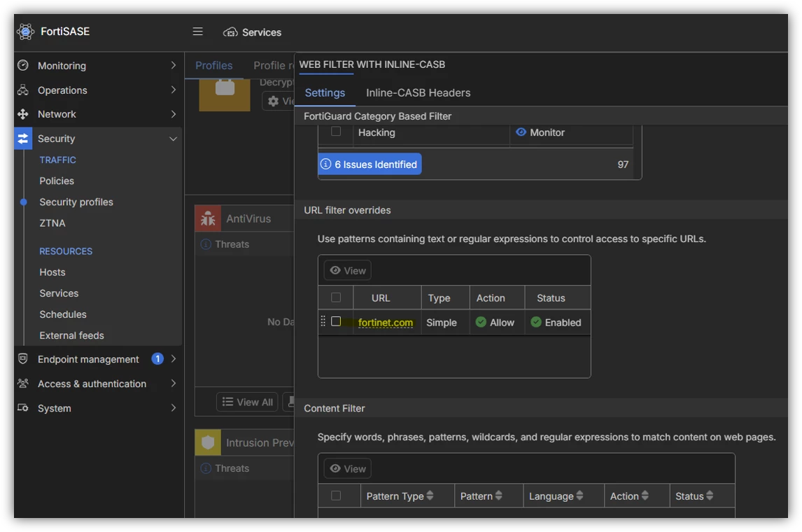Open the Inline-CASB Headers tab
The image size is (802, 532).
(418, 92)
